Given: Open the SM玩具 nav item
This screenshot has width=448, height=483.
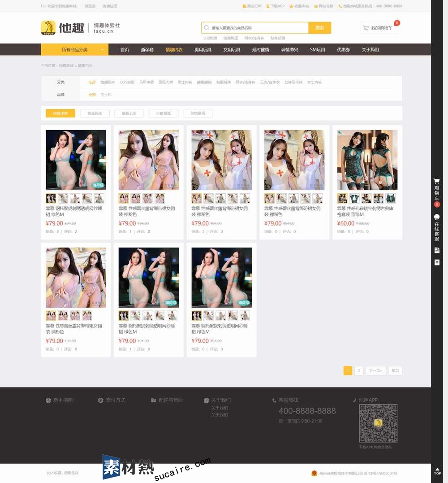Looking at the screenshot, I should point(318,50).
